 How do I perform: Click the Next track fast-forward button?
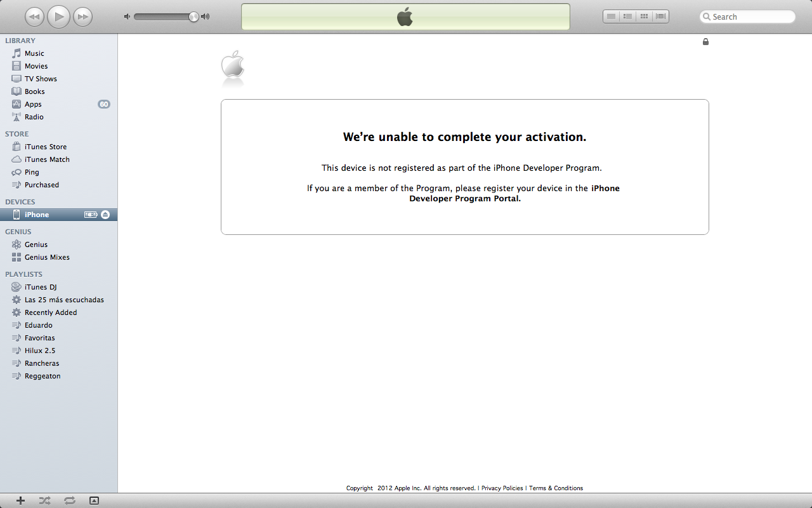coord(82,17)
